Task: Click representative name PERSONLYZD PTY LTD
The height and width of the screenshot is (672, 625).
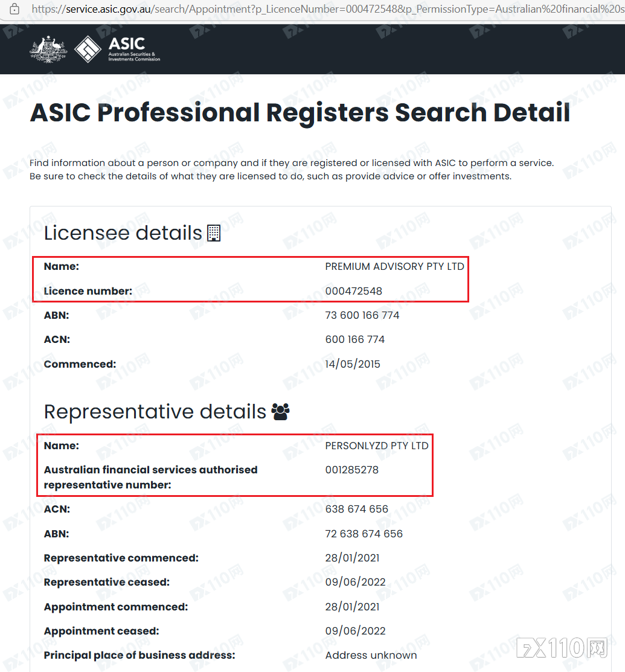Action: pos(377,446)
